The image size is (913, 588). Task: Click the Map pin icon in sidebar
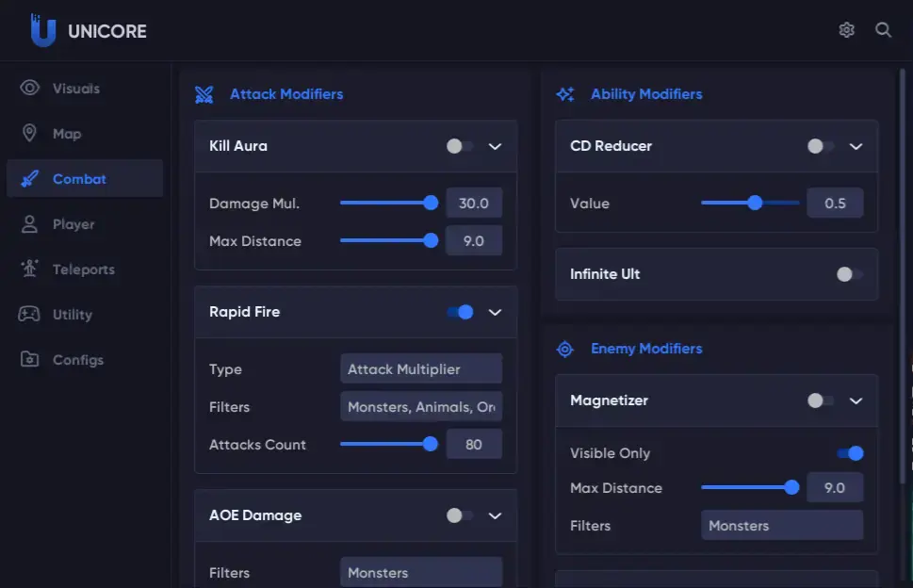[x=29, y=133]
